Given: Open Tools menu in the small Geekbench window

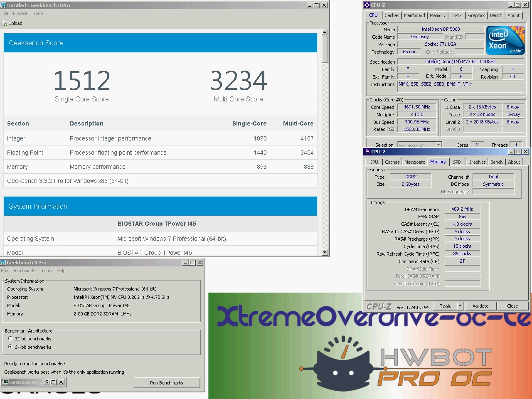Looking at the screenshot, I should (47, 271).
